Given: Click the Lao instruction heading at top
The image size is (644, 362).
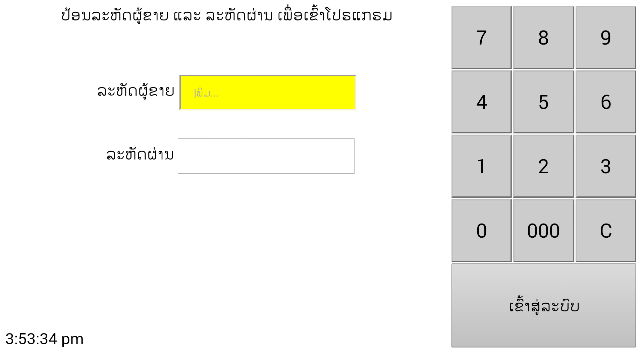Looking at the screenshot, I should pyautogui.click(x=227, y=15).
